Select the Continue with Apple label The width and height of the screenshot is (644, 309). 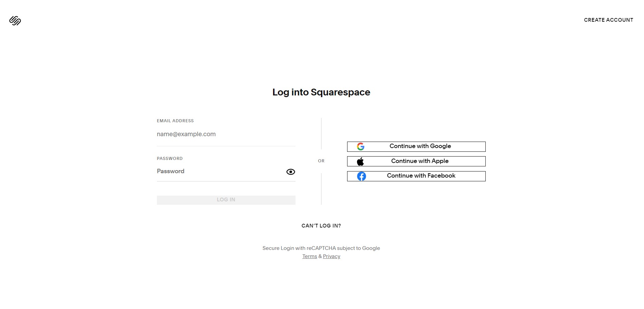(x=420, y=161)
